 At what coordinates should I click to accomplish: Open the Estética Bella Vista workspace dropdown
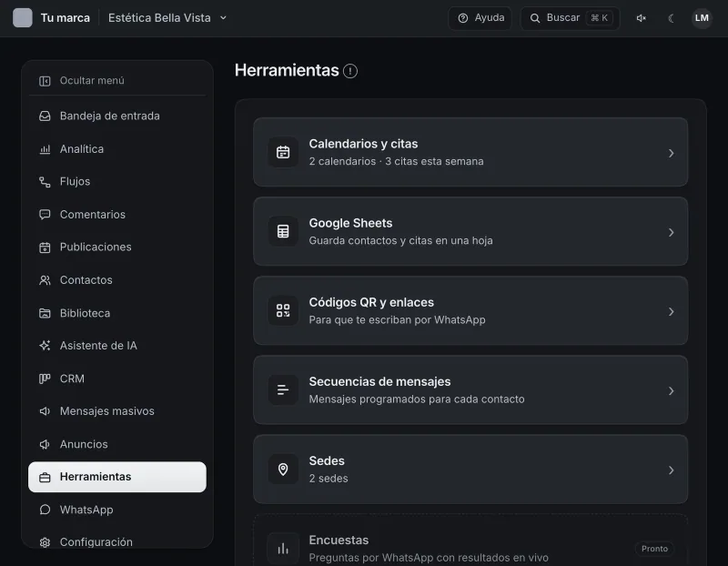click(167, 18)
